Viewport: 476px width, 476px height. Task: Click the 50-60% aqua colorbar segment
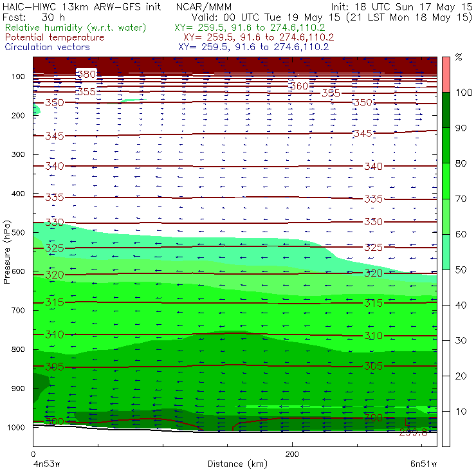tap(446, 252)
